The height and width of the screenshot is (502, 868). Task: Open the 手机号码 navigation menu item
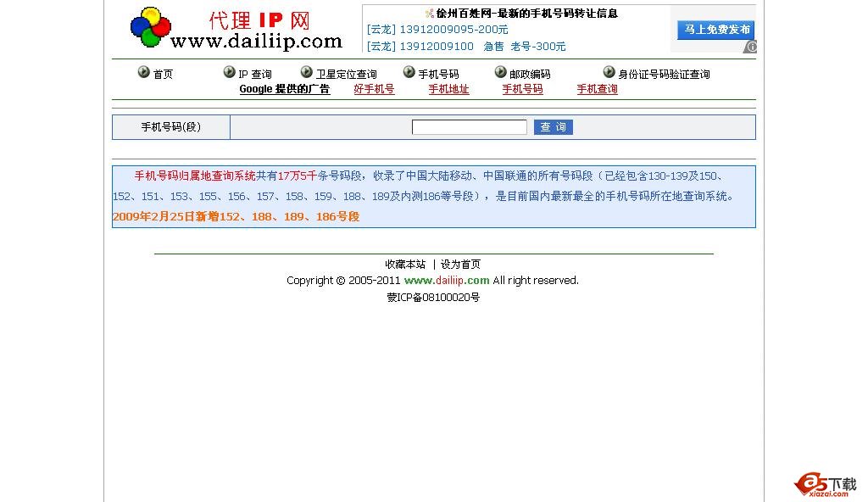point(438,75)
